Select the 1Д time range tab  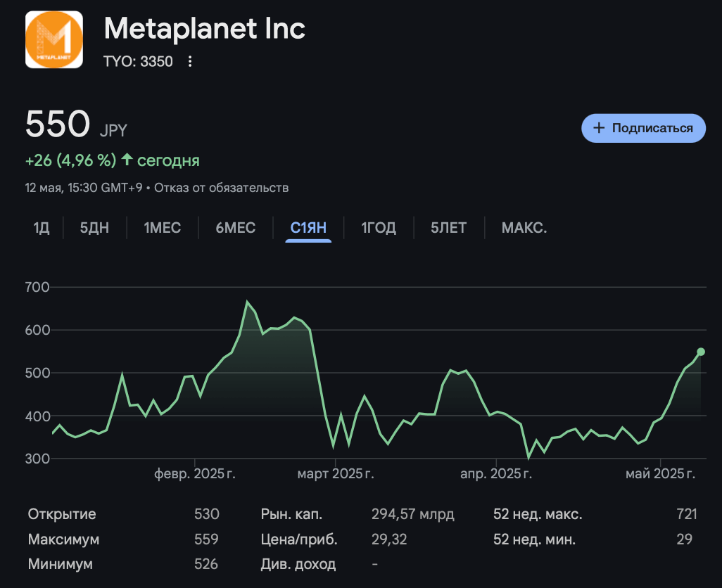pos(42,228)
